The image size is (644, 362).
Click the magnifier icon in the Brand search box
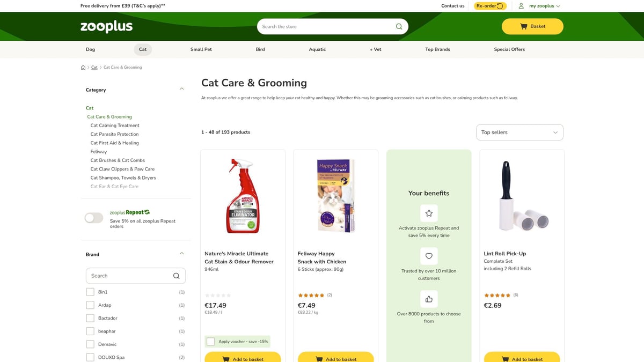coord(176,276)
